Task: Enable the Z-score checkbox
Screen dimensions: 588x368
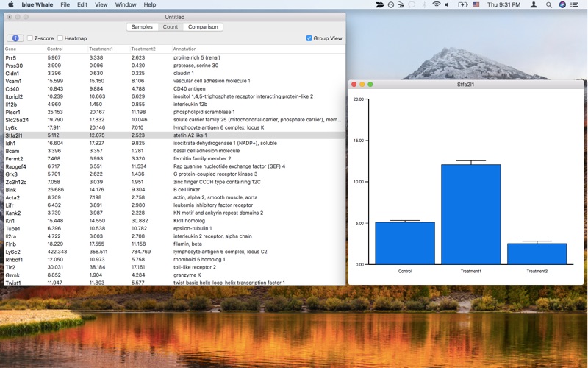Action: click(x=30, y=38)
